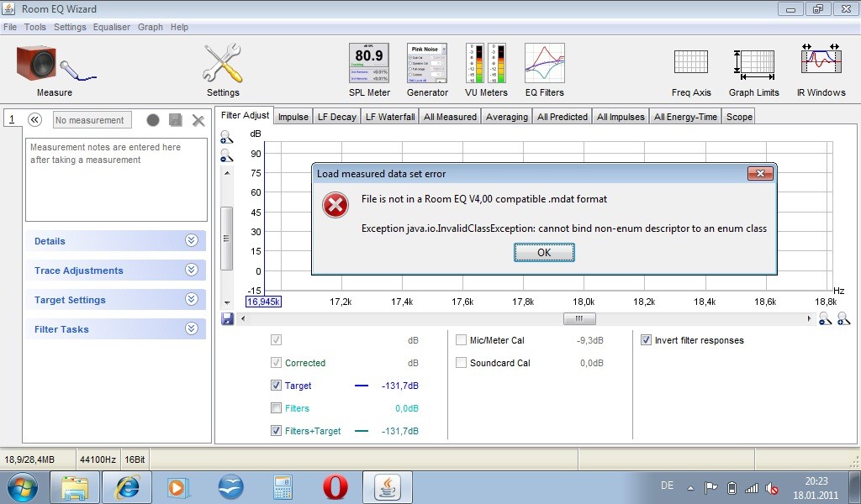Open Windows Media Player from taskbar
The width and height of the screenshot is (861, 504).
click(178, 487)
